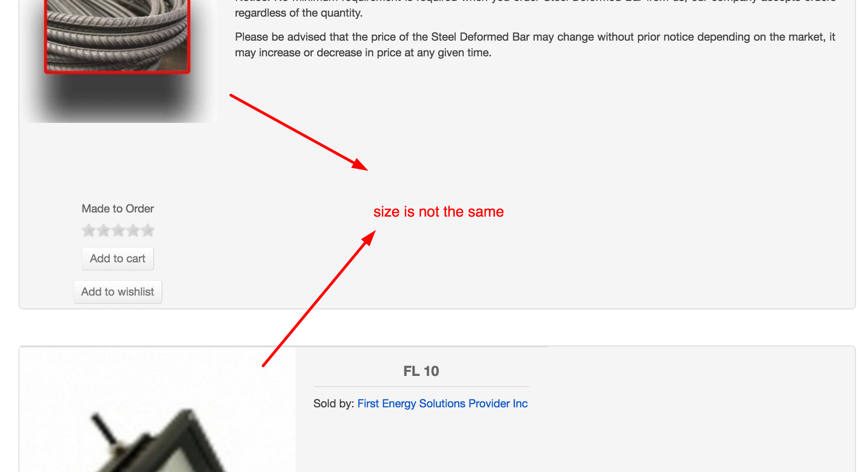Click the arrowhead of the upper red arrow
Screen dimensions: 868x472
pyautogui.click(x=360, y=165)
